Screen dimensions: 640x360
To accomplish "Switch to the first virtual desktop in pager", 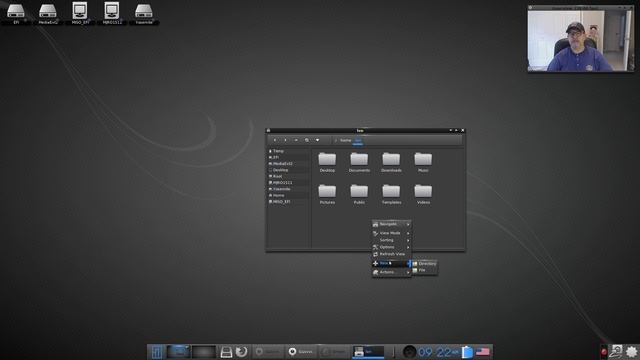I will (x=178, y=352).
